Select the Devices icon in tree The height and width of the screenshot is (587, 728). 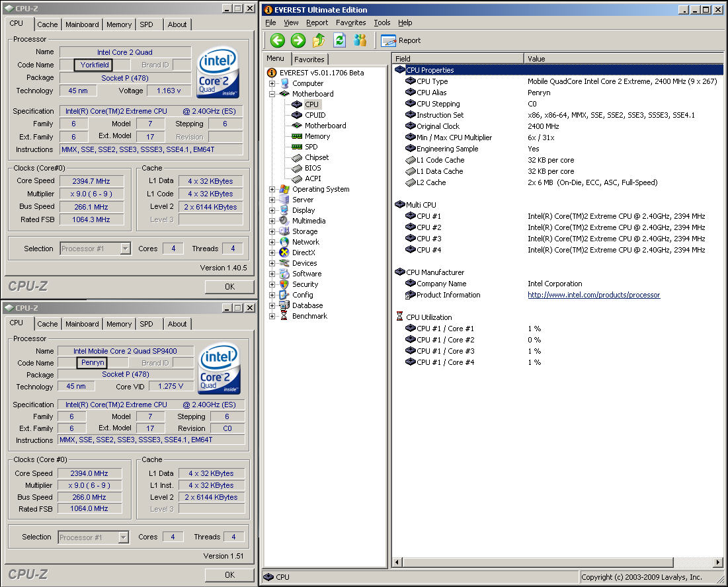[x=284, y=263]
